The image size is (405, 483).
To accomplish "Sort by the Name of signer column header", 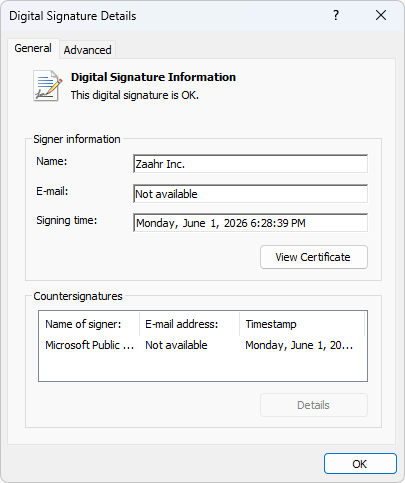I will [89, 324].
